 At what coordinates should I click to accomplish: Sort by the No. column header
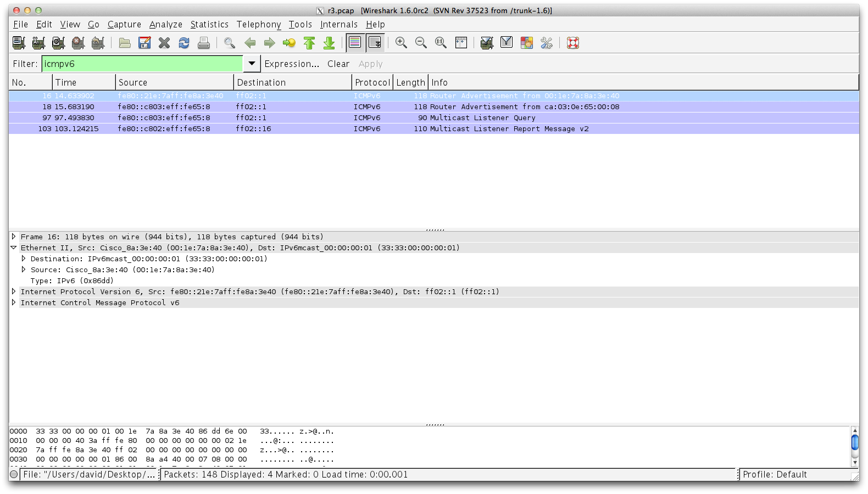(31, 82)
